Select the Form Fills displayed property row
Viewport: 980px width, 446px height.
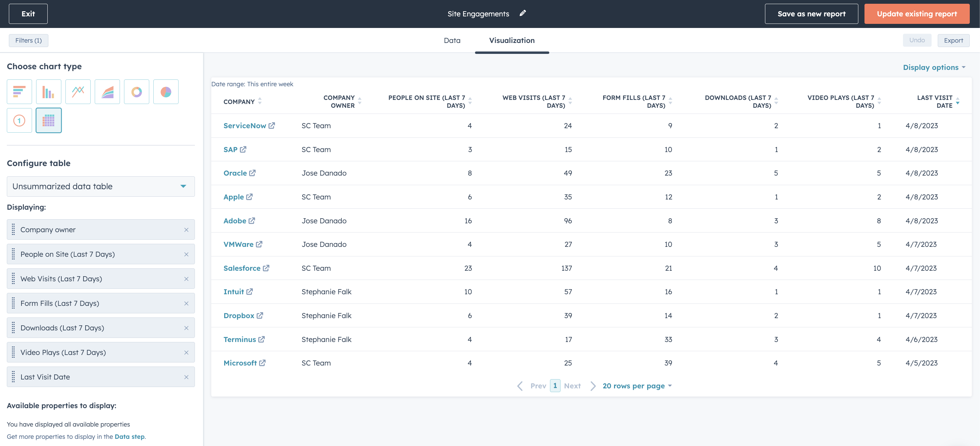(x=101, y=303)
